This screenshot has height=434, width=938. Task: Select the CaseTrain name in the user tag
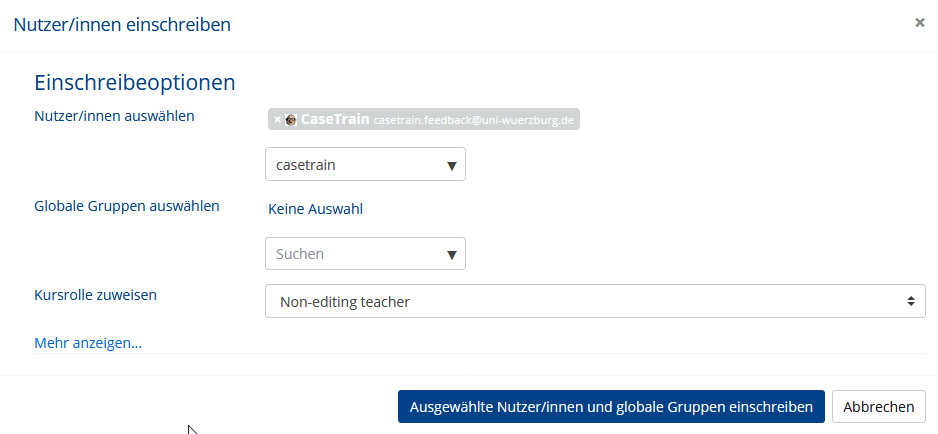click(x=335, y=119)
